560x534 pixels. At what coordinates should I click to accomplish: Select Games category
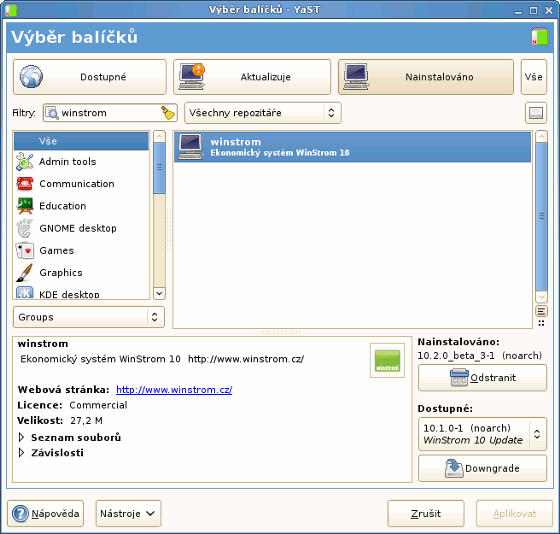[81, 250]
